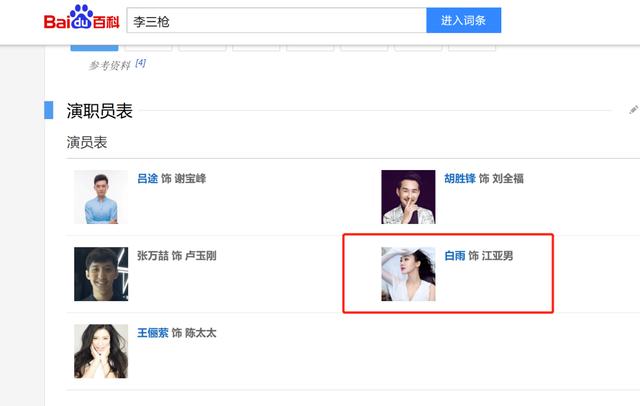Click the edit pencil icon beside 演职员表
Viewport: 640px width, 406px height.
click(633, 110)
